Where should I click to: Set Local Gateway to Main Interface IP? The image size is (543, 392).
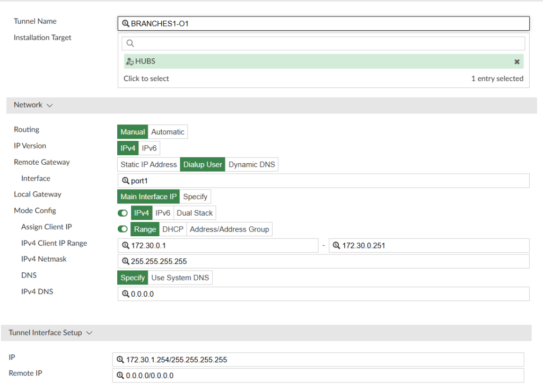coord(148,197)
